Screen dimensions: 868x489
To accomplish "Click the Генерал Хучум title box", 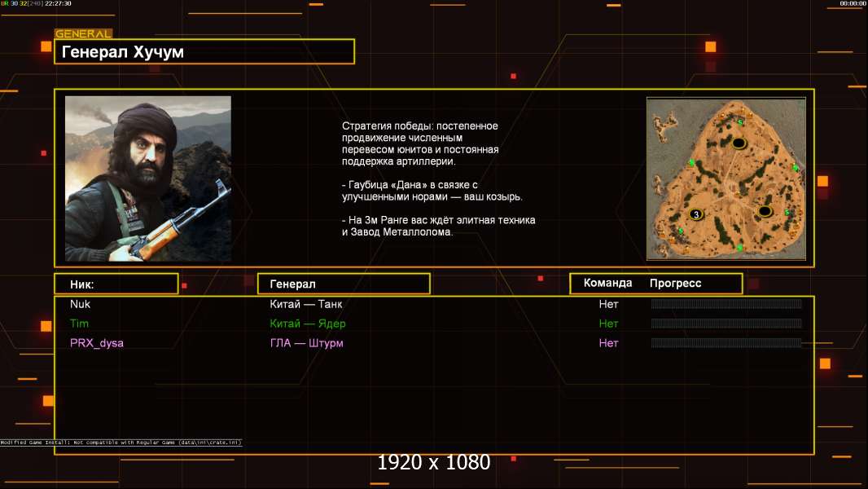I will point(204,51).
